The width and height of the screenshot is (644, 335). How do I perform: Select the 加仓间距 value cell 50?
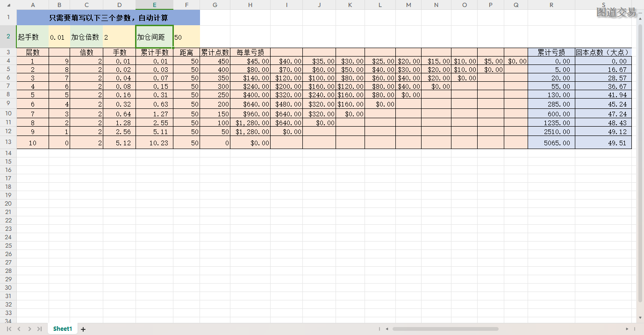pyautogui.click(x=186, y=37)
